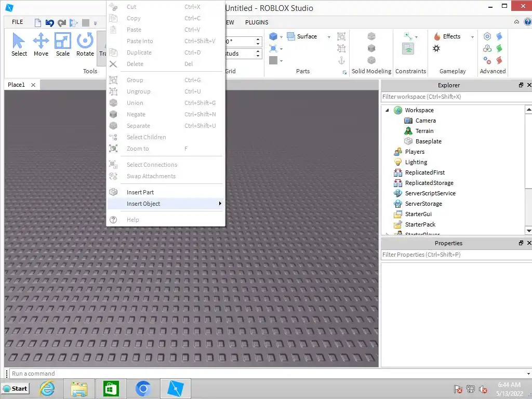Select ServerScriptService in Explorer
Viewport: 532px width, 399px height.
[x=430, y=193]
